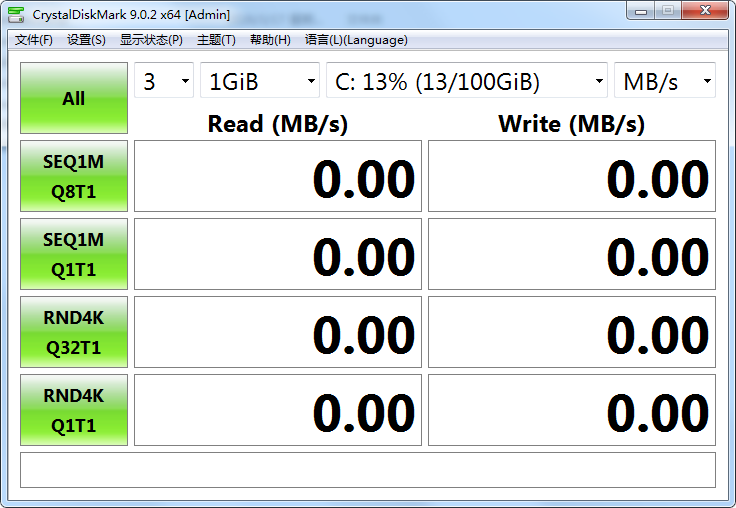
Task: Open the 语言(L)(Language) menu
Action: tap(356, 40)
